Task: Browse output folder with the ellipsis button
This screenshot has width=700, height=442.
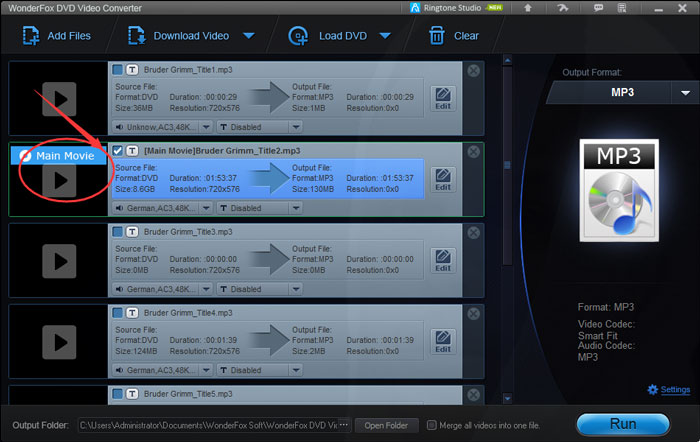Action: point(343,425)
